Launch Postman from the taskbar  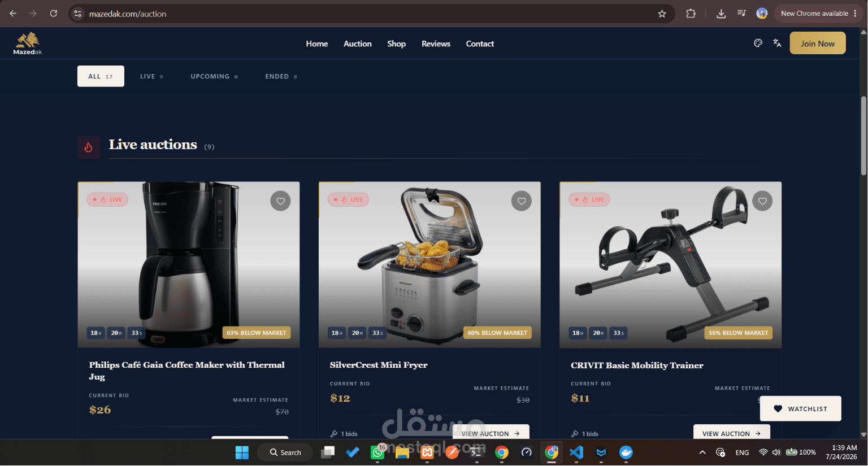pyautogui.click(x=452, y=452)
